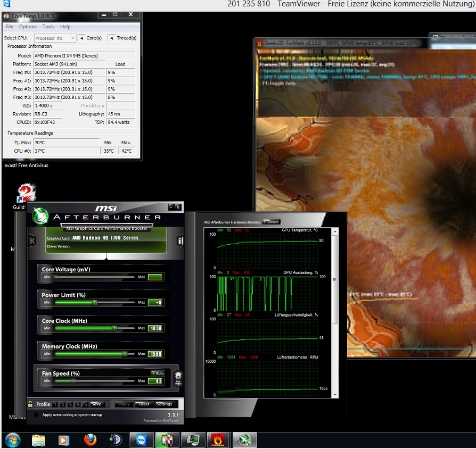
Task: Click the monitor graph scrollbar down arrow
Action: pos(335,395)
